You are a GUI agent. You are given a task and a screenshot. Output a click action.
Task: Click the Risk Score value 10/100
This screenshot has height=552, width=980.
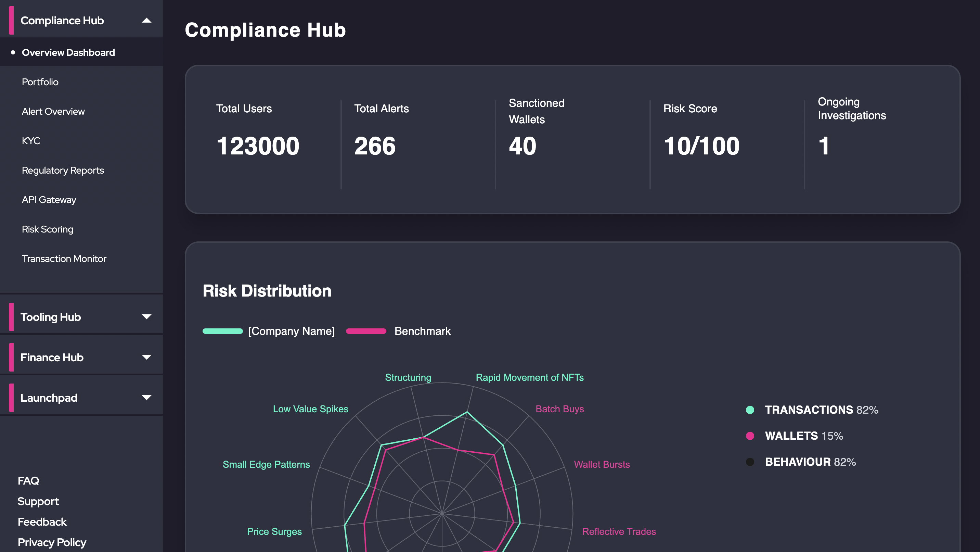[x=701, y=146]
